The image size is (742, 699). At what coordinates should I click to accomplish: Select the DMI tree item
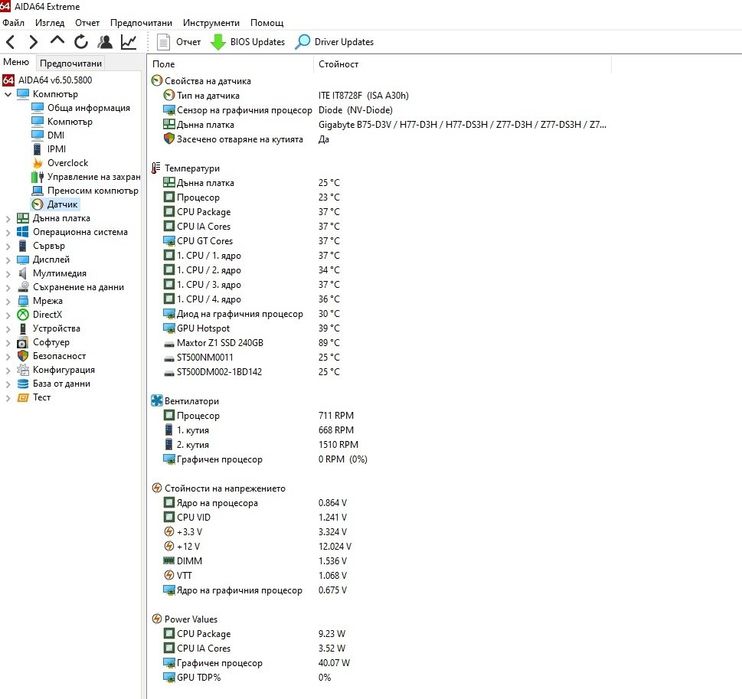click(x=56, y=135)
